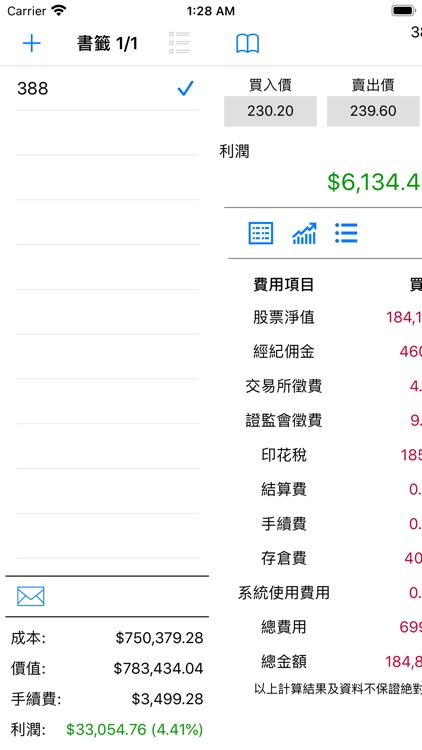
Task: Click the profit $33,054.76 (4.41%)
Action: [135, 729]
